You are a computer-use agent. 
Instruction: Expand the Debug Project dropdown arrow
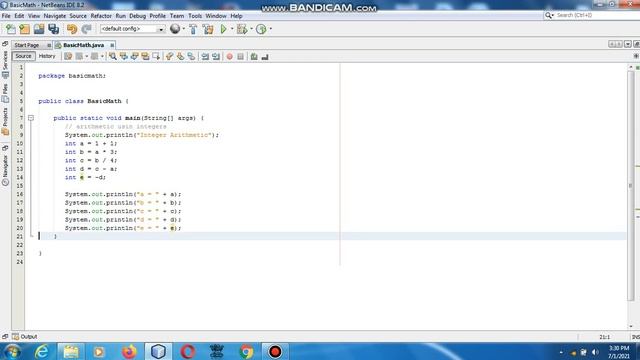(251, 29)
